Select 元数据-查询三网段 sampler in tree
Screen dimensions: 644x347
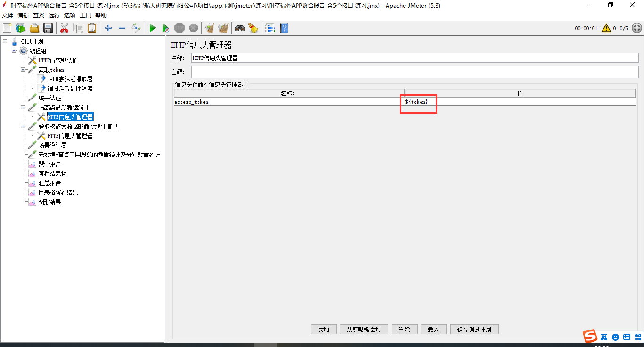99,155
